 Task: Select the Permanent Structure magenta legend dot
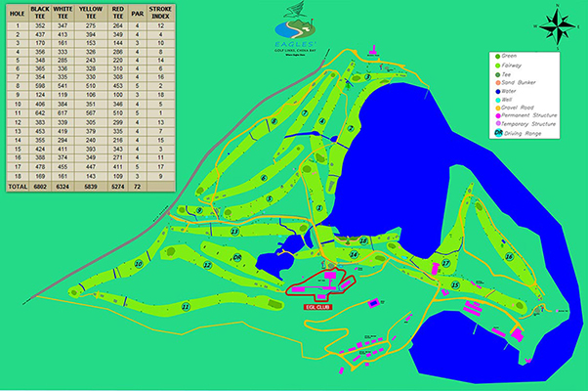tap(496, 116)
